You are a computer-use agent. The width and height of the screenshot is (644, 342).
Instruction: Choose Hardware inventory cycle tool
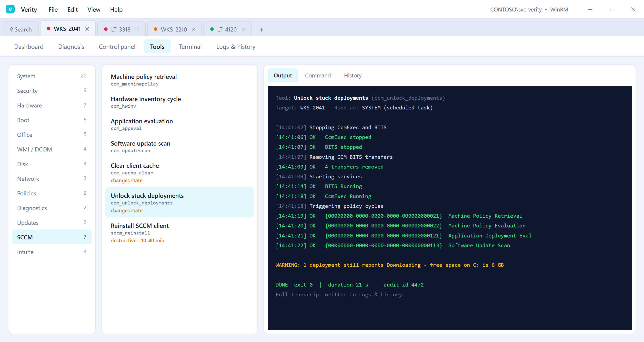pos(180,102)
